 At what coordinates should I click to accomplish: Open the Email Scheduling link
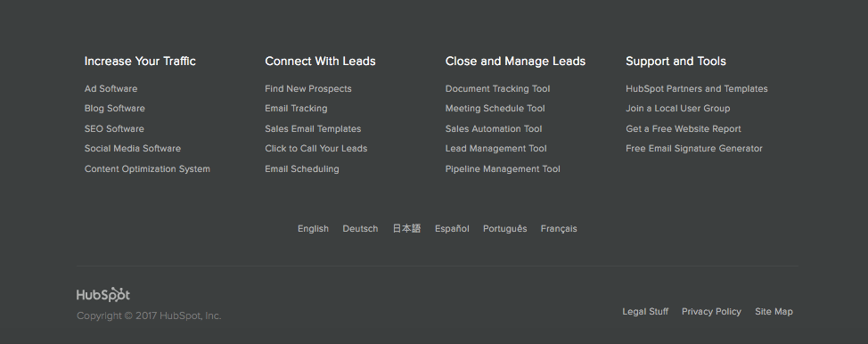(x=302, y=169)
